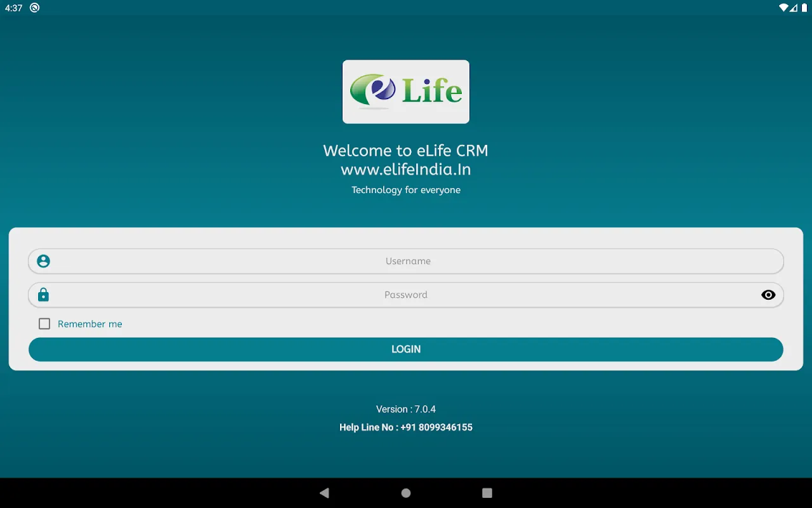Tap the notification icon beside the clock
Screen dimensions: 812x508
[x=35, y=8]
